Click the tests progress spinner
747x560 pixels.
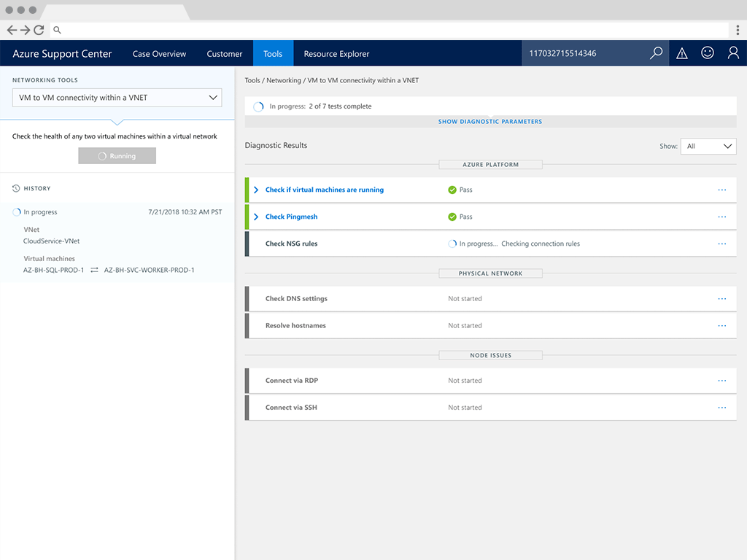[258, 106]
